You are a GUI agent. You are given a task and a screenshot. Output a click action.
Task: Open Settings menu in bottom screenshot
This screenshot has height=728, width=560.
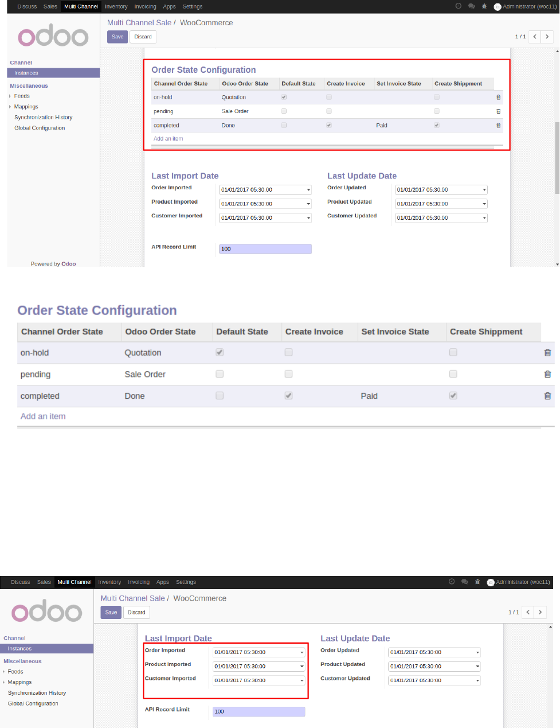(x=186, y=582)
